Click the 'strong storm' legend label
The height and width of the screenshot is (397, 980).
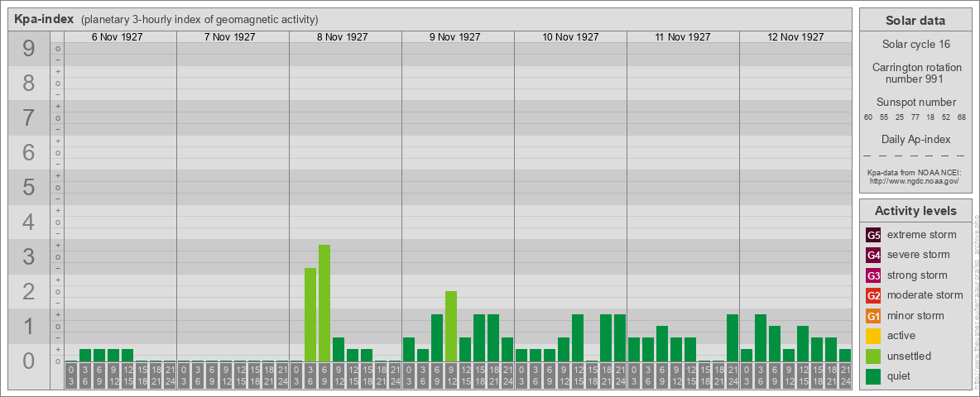[917, 275]
